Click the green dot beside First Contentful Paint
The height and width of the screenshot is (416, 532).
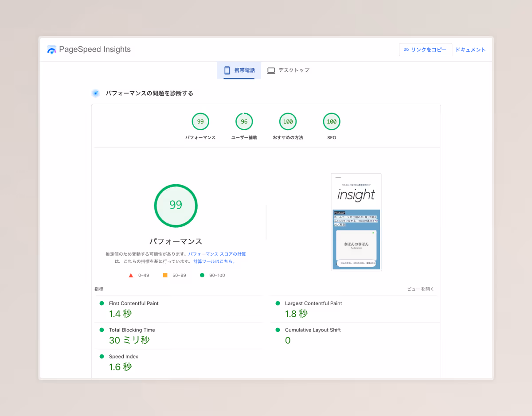point(102,303)
